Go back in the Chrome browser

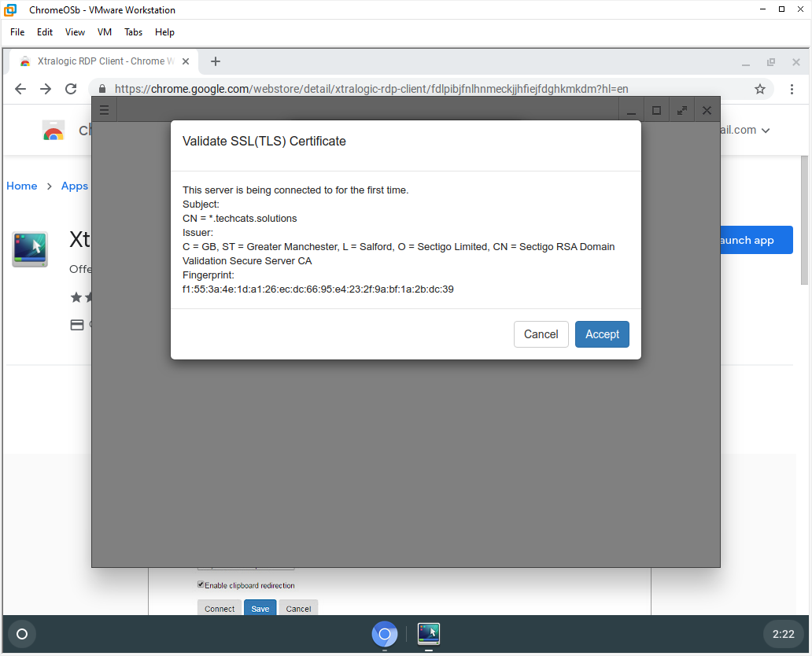(20, 89)
